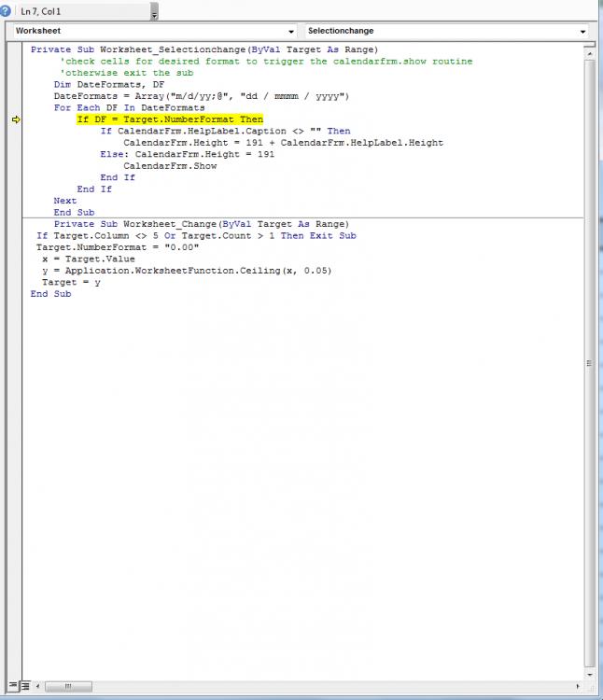Click the Target = y line
This screenshot has width=603, height=700.
pos(71,282)
